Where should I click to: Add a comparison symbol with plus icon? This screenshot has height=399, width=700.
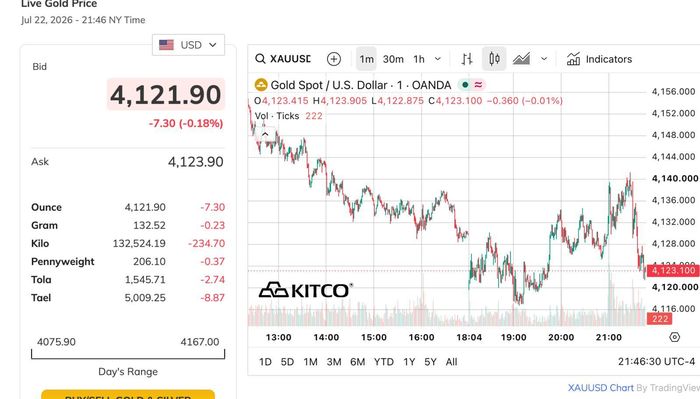(x=333, y=59)
